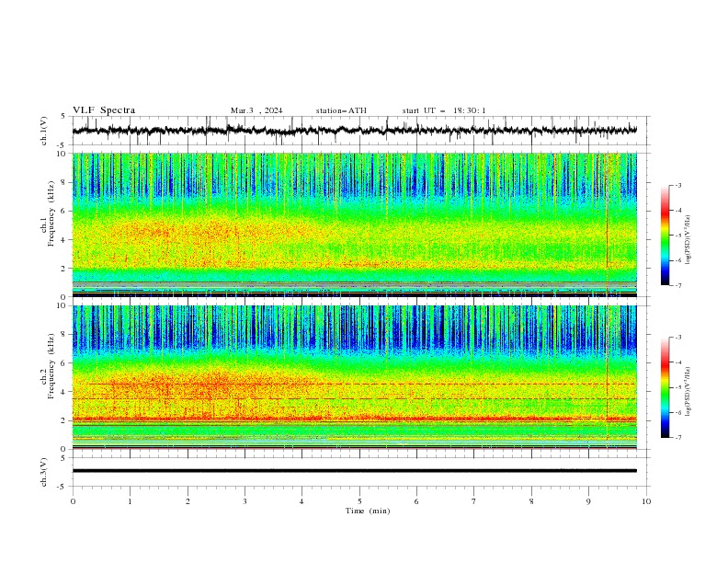The image size is (728, 563).
Task: Click the ch.2 colorbar log(PSD) label
Action: [x=688, y=392]
